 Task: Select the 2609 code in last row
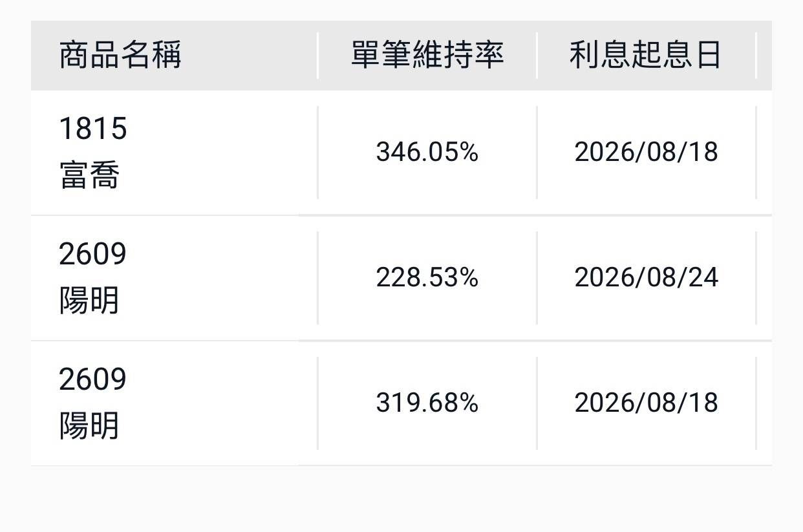[93, 379]
